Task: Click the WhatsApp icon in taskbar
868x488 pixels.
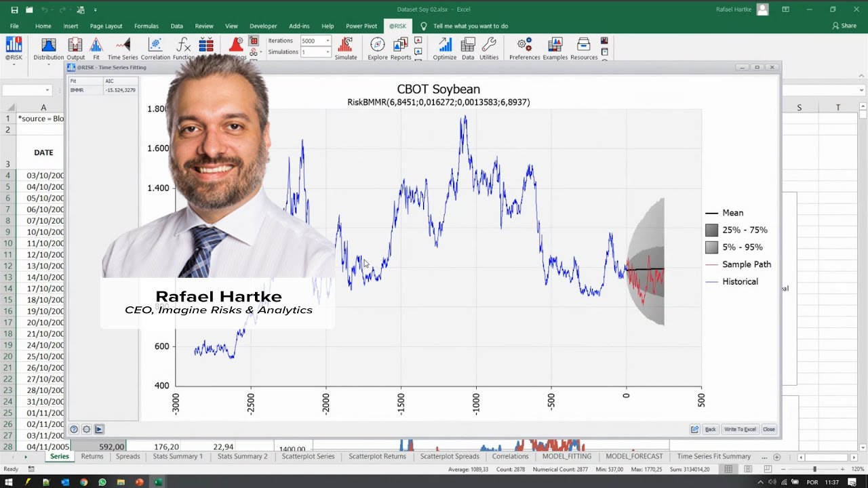Action: click(102, 482)
